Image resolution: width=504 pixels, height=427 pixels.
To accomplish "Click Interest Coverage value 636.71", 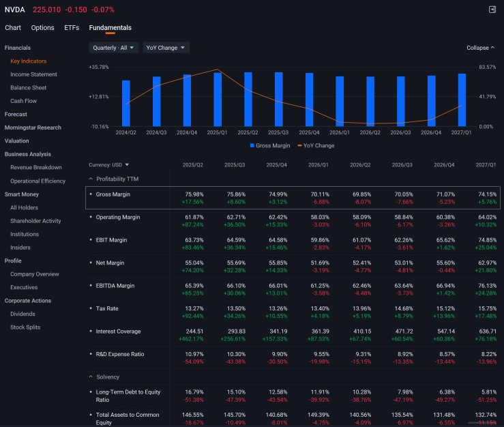I will [488, 332].
